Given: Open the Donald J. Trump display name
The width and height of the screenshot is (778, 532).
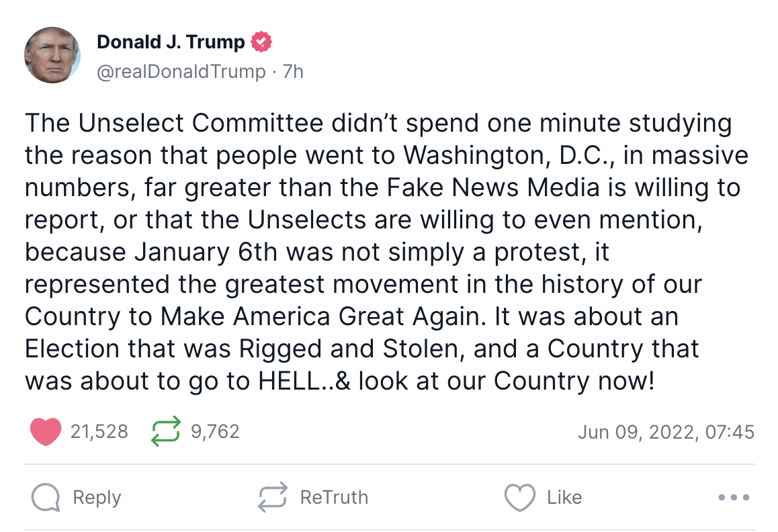Looking at the screenshot, I should 171,42.
